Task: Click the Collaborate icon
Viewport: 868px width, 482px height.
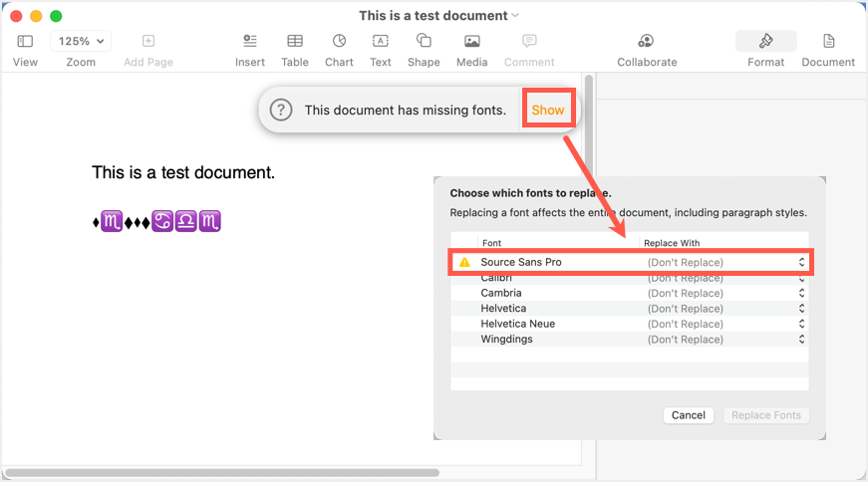Action: tap(646, 41)
